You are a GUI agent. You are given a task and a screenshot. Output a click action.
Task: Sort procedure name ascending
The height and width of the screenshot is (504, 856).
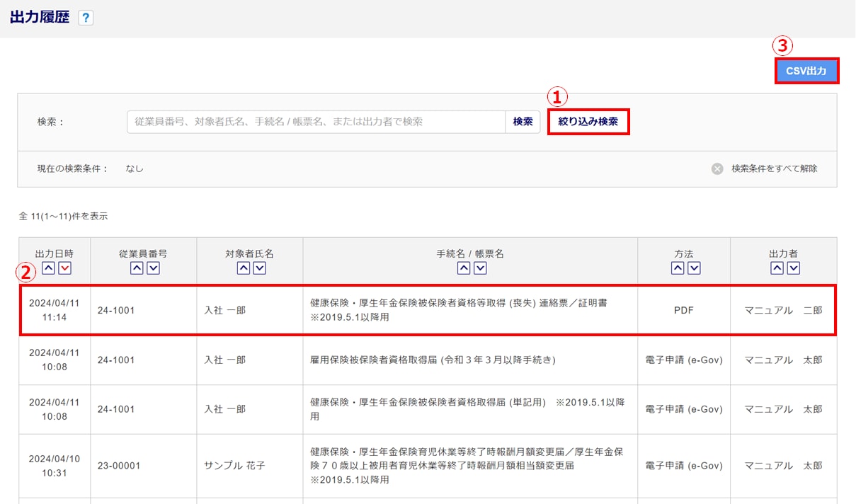(463, 268)
